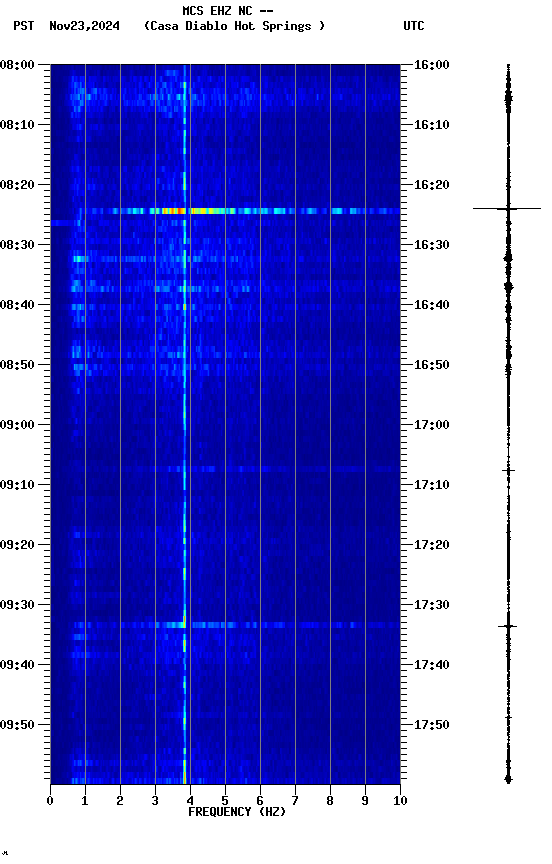Click the 08:20 PST time label
This screenshot has width=552, height=864.
click(x=17, y=185)
